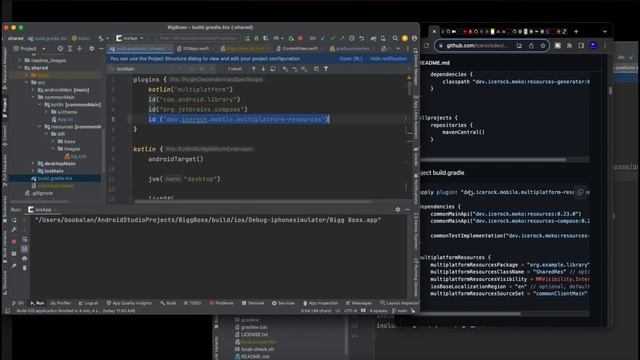Open the browser kebab menu
Screen dimensions: 640x360
(605, 46)
